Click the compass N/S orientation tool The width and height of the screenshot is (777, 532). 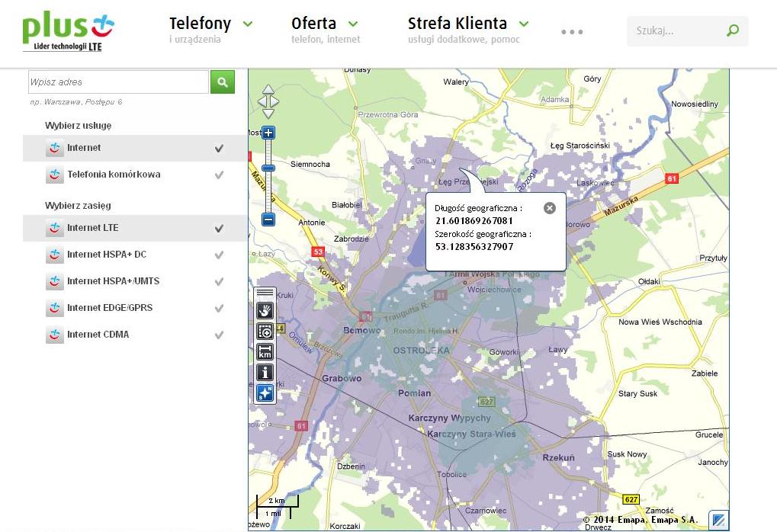[x=265, y=393]
